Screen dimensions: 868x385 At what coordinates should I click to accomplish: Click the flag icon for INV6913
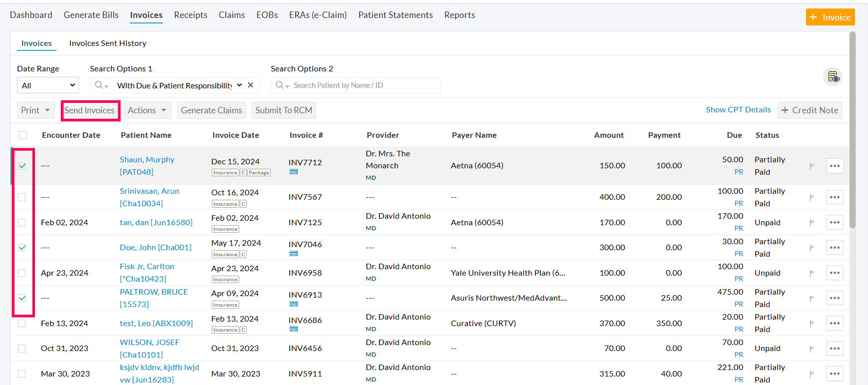pos(812,298)
